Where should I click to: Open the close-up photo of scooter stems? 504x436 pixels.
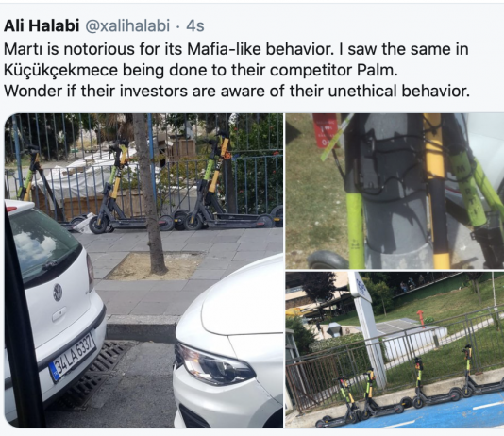(395, 191)
